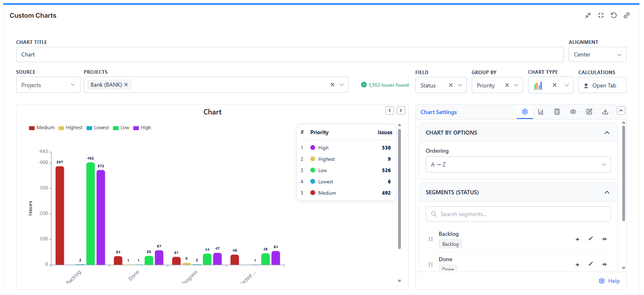Expand the Projects selector chevron

pyautogui.click(x=342, y=85)
